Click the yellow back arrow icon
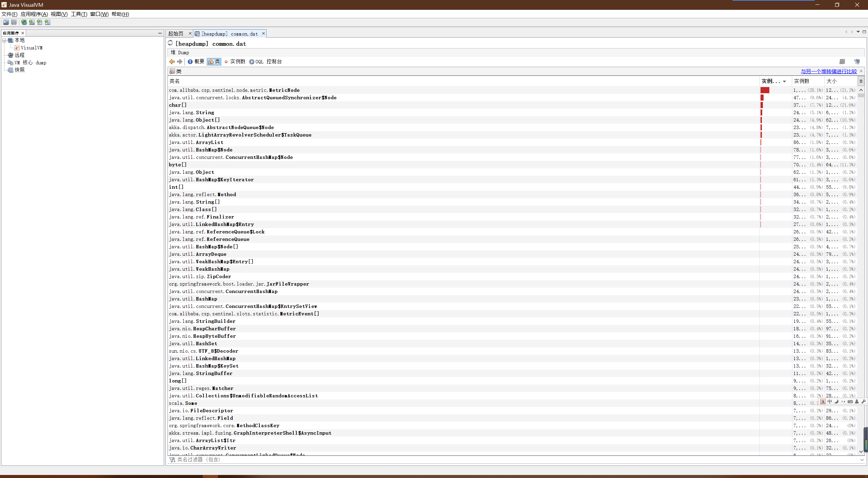 point(172,62)
